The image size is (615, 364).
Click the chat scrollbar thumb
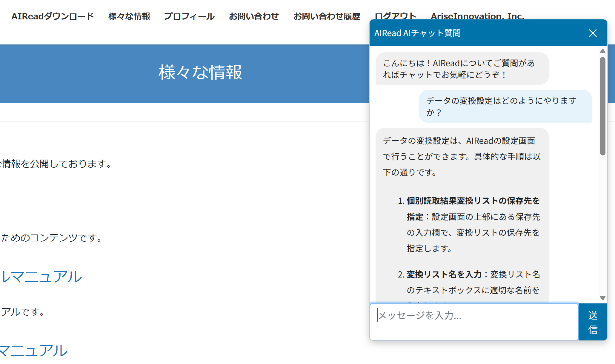[x=603, y=106]
